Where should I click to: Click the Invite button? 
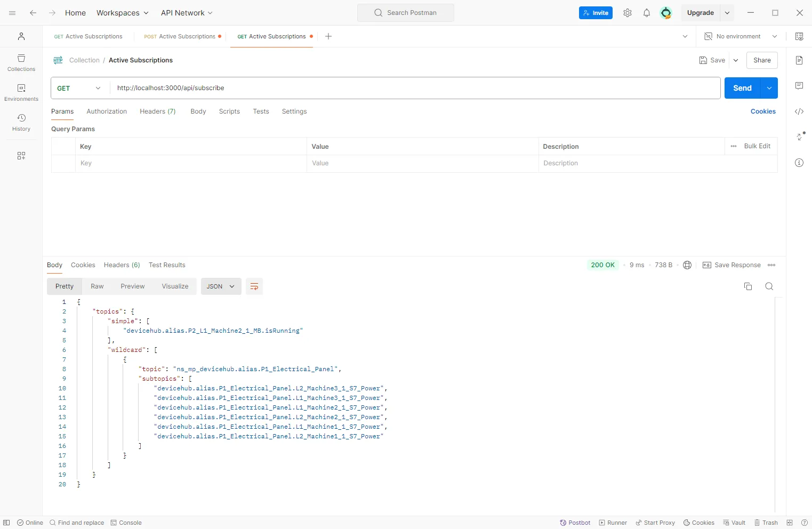[x=596, y=13]
